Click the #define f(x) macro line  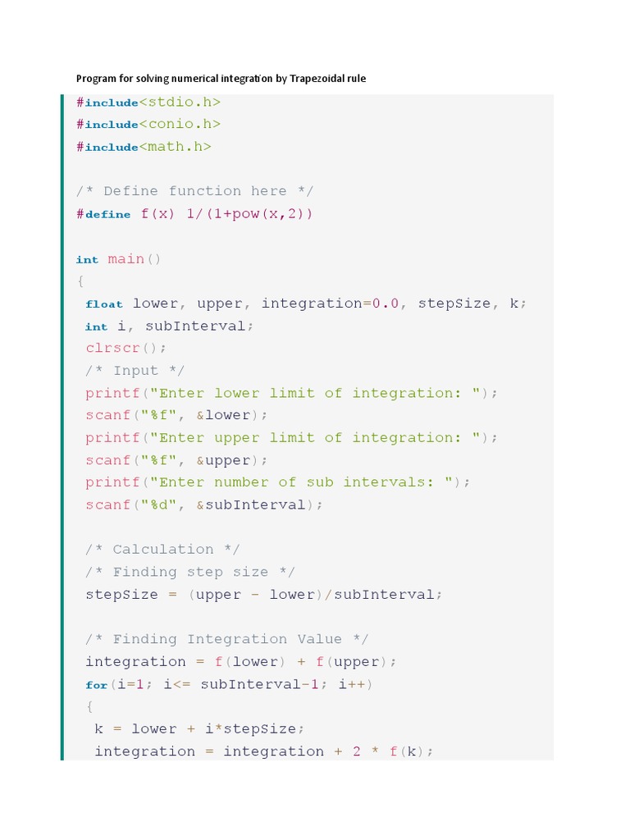[194, 214]
